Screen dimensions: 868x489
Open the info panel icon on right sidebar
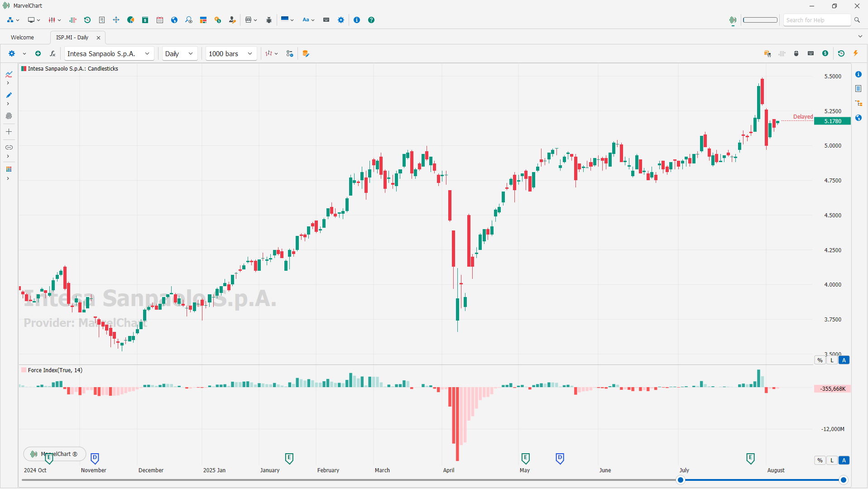point(858,74)
